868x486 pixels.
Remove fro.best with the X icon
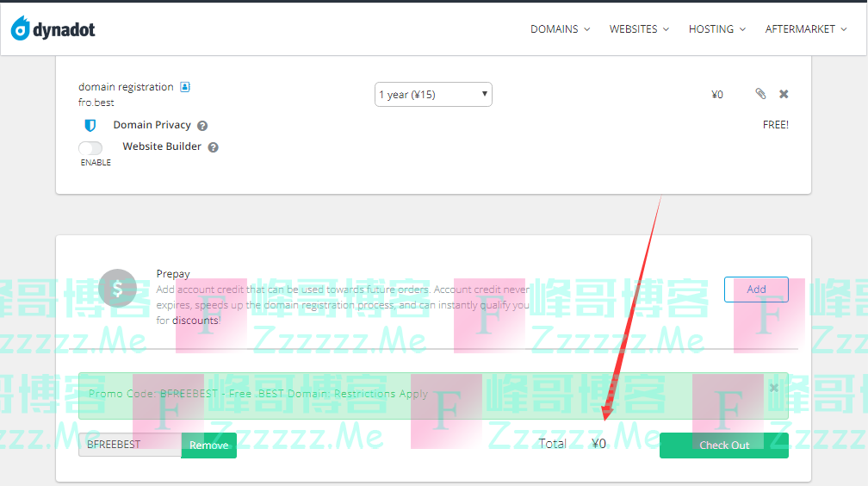coord(784,94)
